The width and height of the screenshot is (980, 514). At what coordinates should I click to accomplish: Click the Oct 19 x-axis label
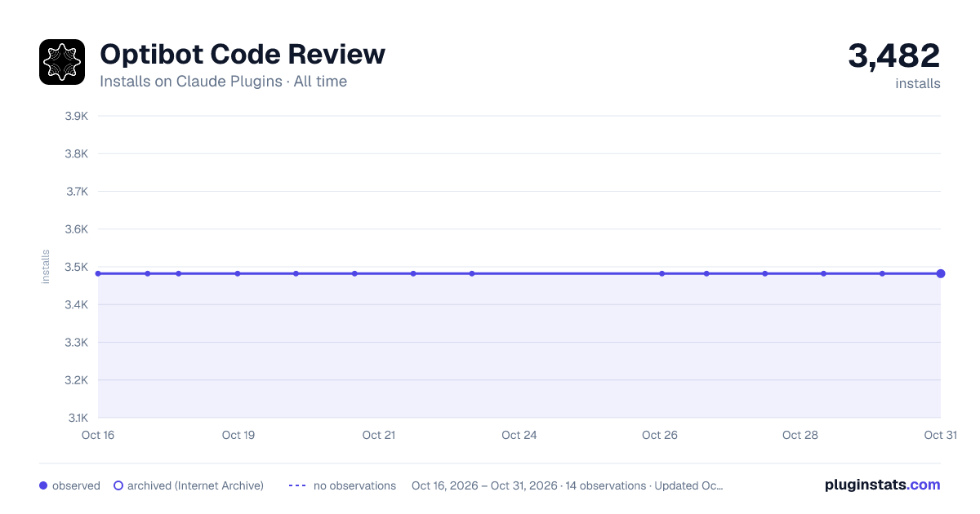pyautogui.click(x=238, y=435)
